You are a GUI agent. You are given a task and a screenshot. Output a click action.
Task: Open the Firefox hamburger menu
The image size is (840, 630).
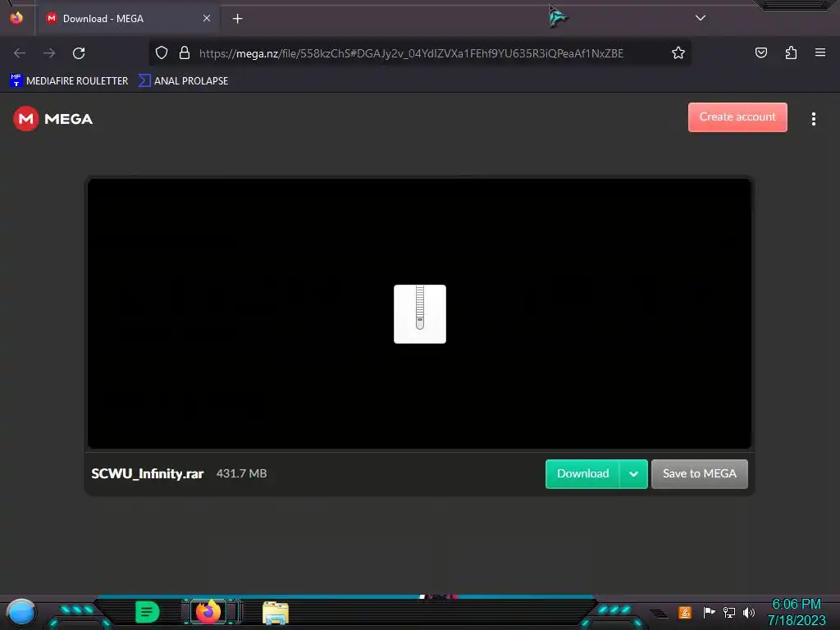(819, 52)
